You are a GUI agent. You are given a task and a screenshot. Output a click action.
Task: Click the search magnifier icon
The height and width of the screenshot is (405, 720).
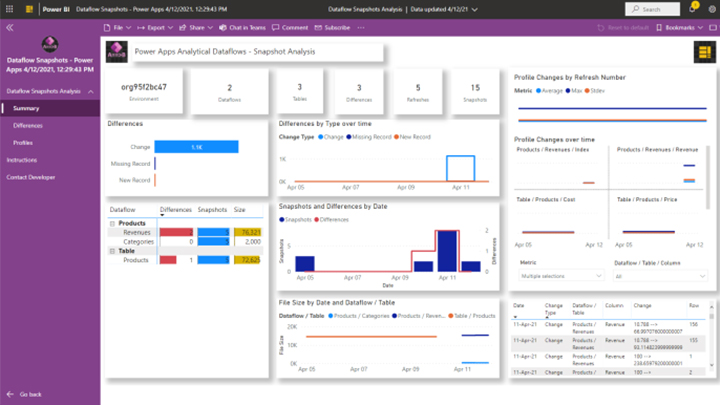(636, 9)
